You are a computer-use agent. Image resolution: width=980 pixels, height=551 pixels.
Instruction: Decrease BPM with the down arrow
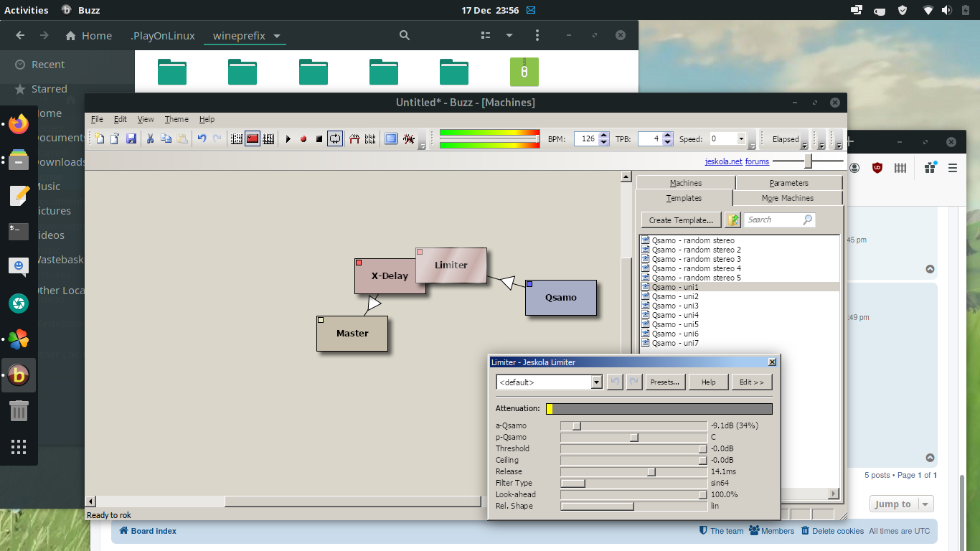tap(604, 142)
